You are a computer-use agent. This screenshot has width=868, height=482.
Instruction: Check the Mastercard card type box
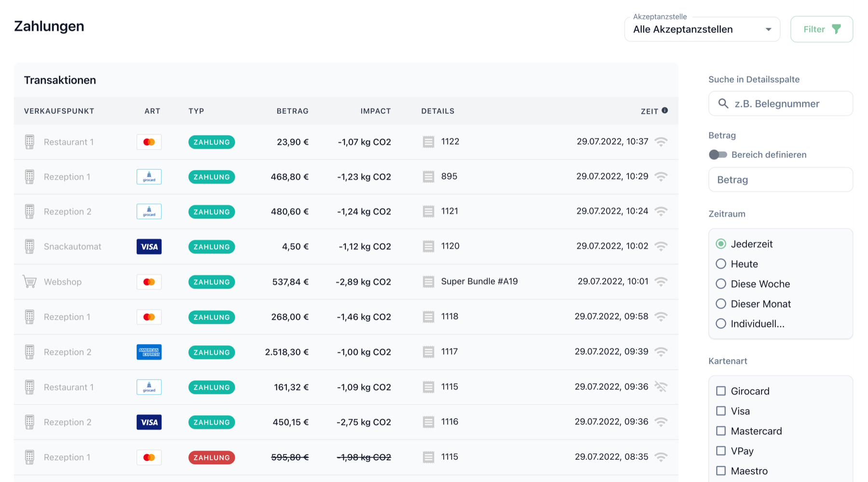(x=721, y=431)
